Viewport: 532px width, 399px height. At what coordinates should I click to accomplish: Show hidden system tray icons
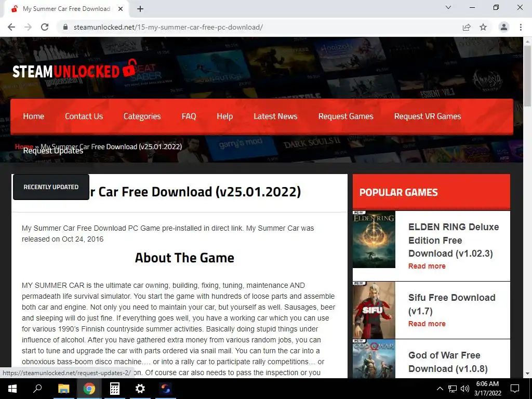coord(440,389)
